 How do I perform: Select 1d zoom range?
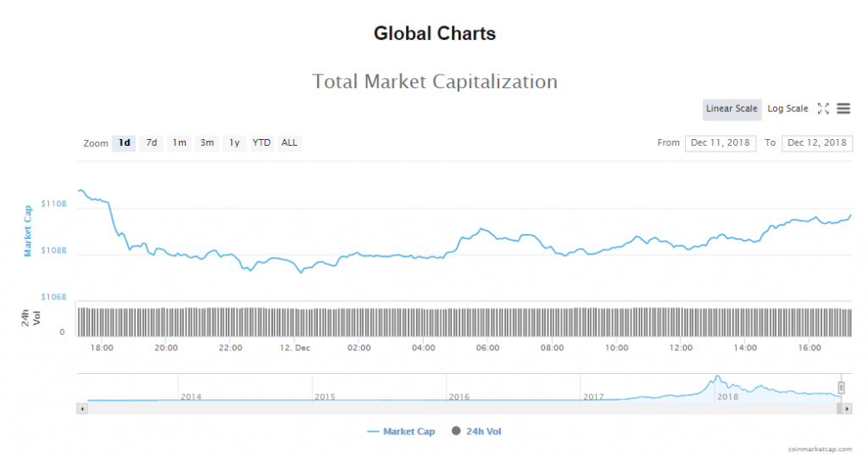[124, 142]
